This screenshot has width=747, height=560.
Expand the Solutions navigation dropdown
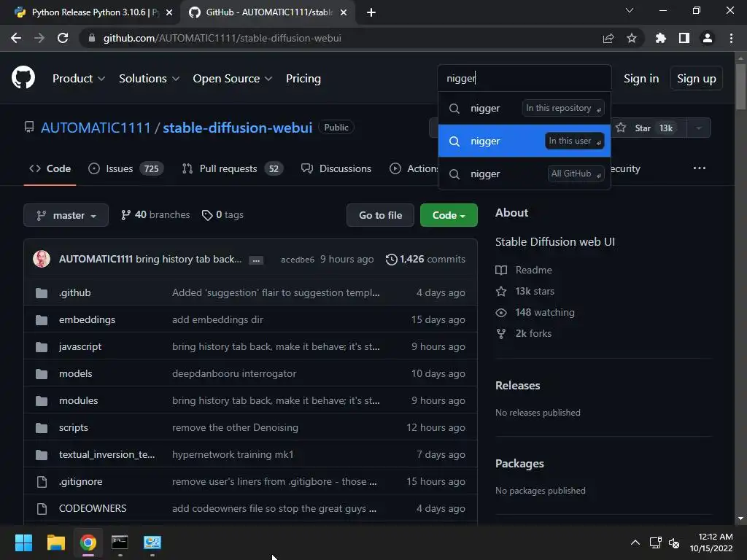tap(149, 78)
